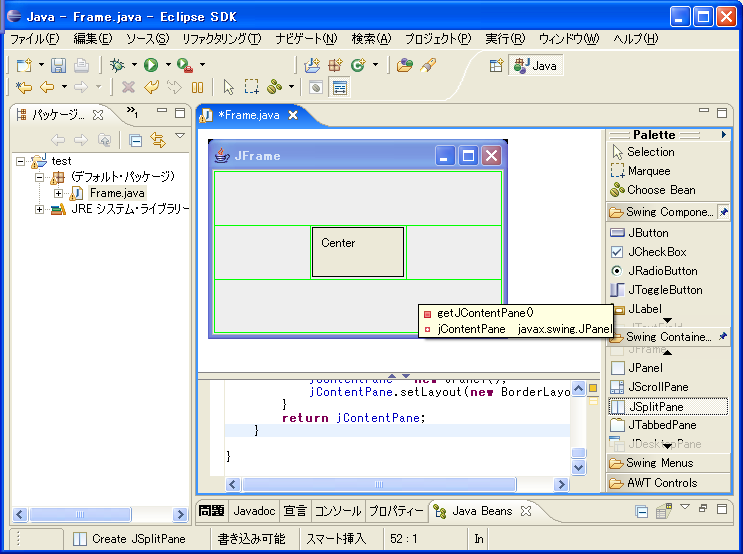743x554 pixels.
Task: Click the Print toolbar icon
Action: coord(82,65)
